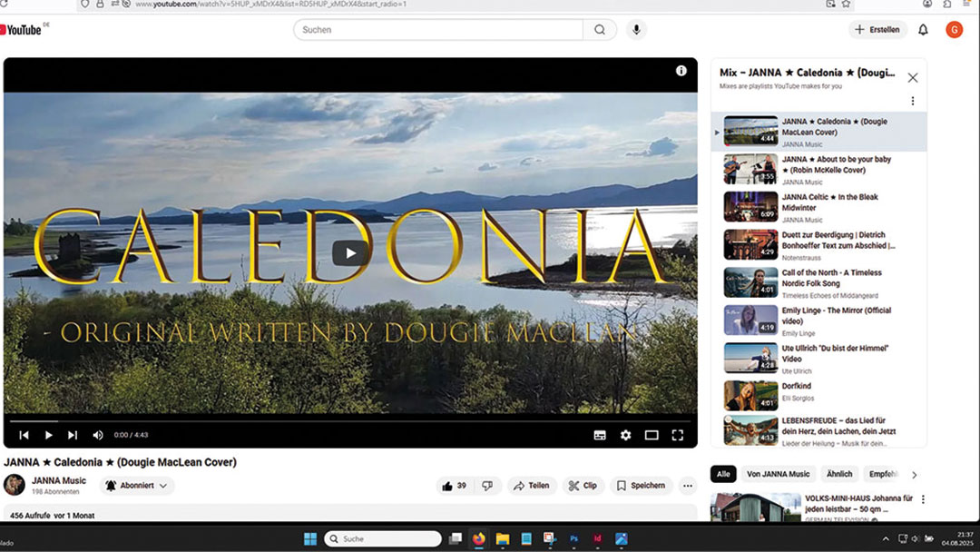The width and height of the screenshot is (980, 552).
Task: Select the 'Ähnlich' filter chip
Action: pyautogui.click(x=839, y=474)
